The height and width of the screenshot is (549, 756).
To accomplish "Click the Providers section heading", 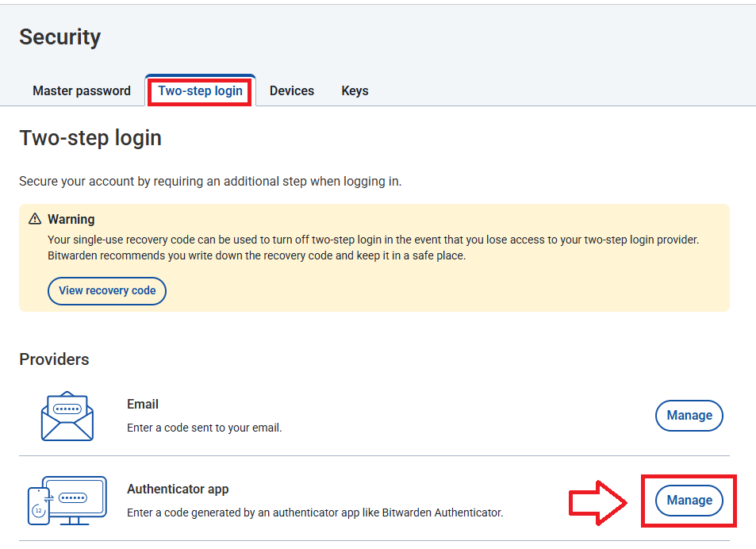I will [x=54, y=359].
